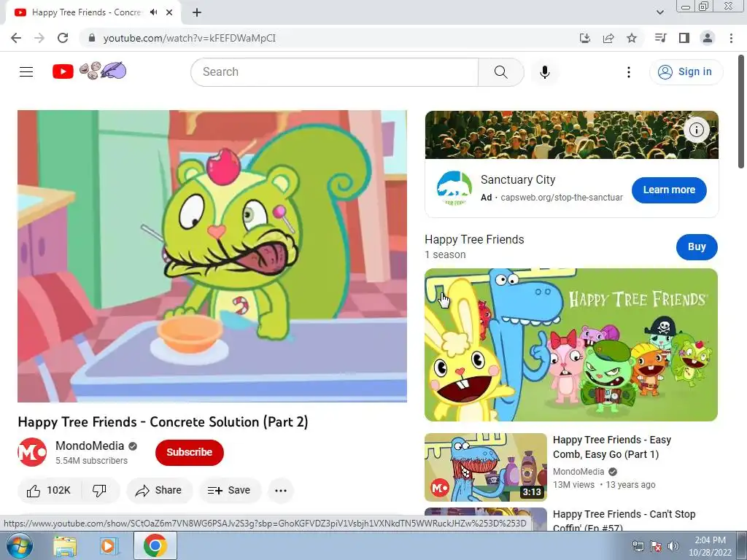
Task: Go back with browser back arrow
Action: (x=16, y=38)
